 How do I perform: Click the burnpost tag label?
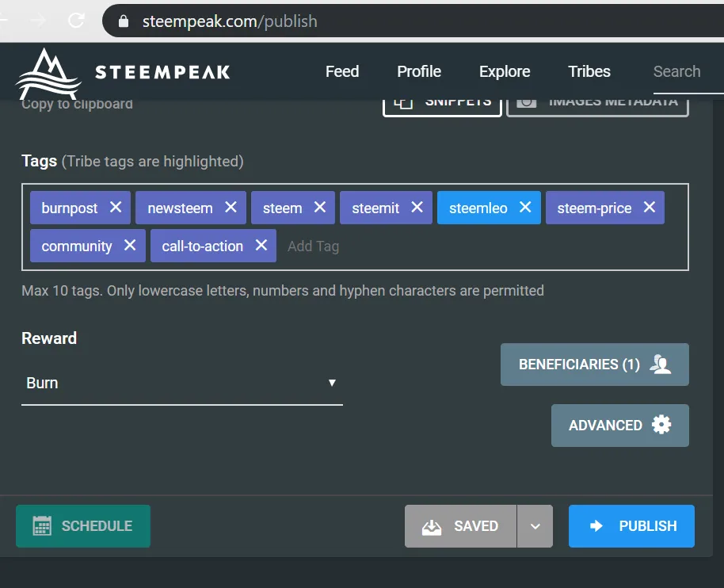[x=69, y=208]
